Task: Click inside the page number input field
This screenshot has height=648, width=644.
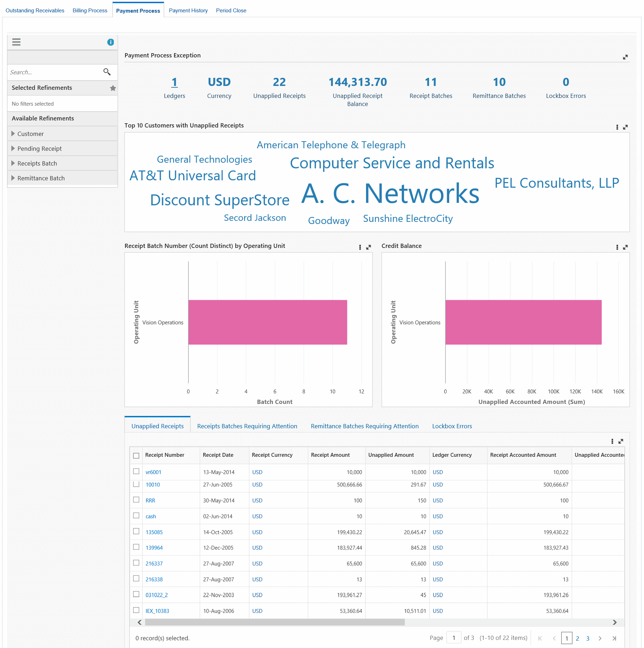Action: point(454,638)
